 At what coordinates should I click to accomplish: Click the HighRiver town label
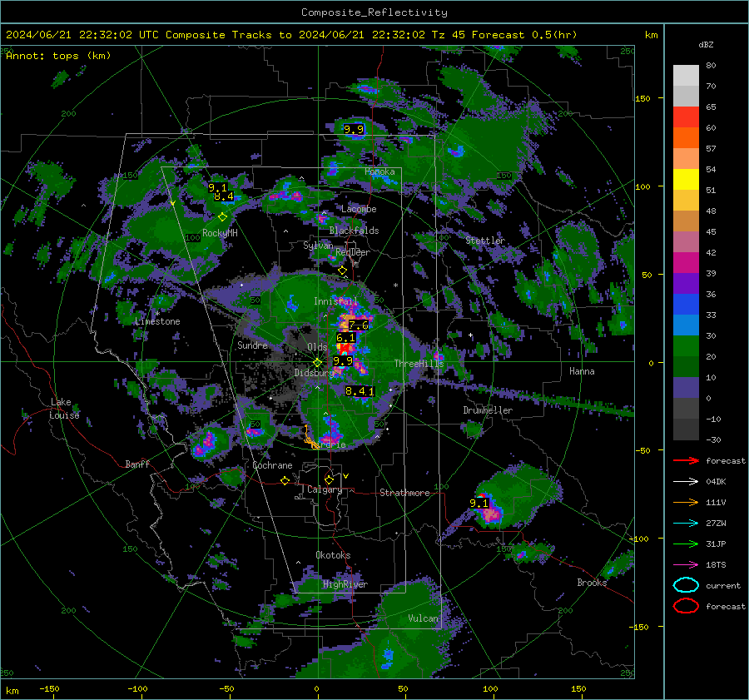point(345,584)
